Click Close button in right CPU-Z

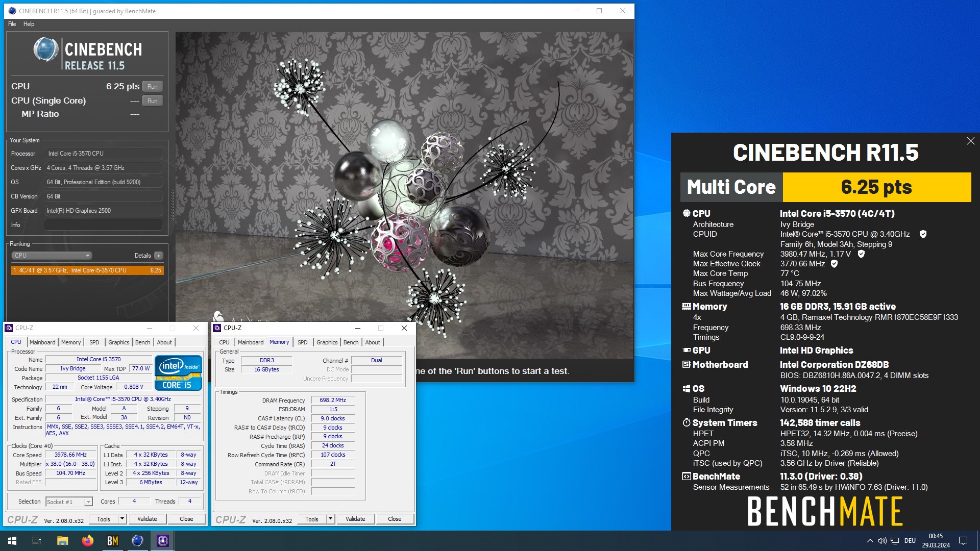tap(395, 519)
